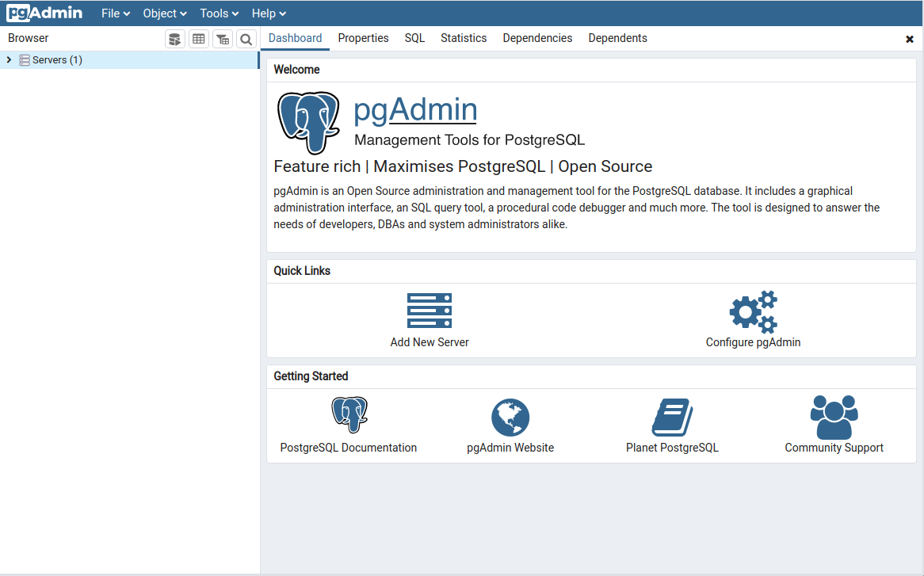Open the Community Support people icon
The width and height of the screenshot is (924, 576).
(834, 418)
